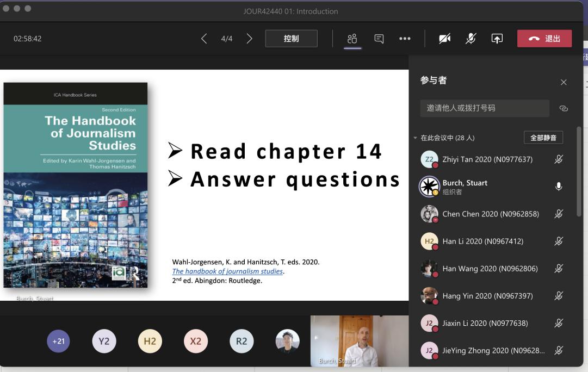The height and width of the screenshot is (372, 588).
Task: Open the participants panel icon
Action: pyautogui.click(x=352, y=39)
